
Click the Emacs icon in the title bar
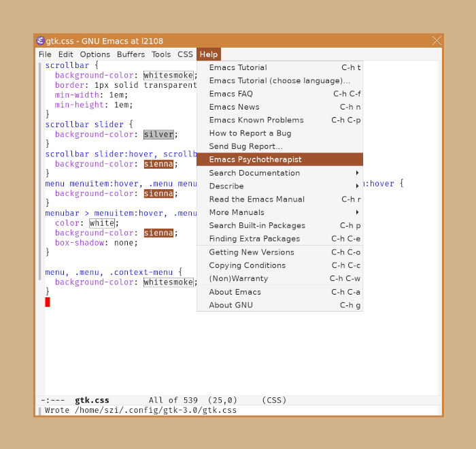coord(40,41)
